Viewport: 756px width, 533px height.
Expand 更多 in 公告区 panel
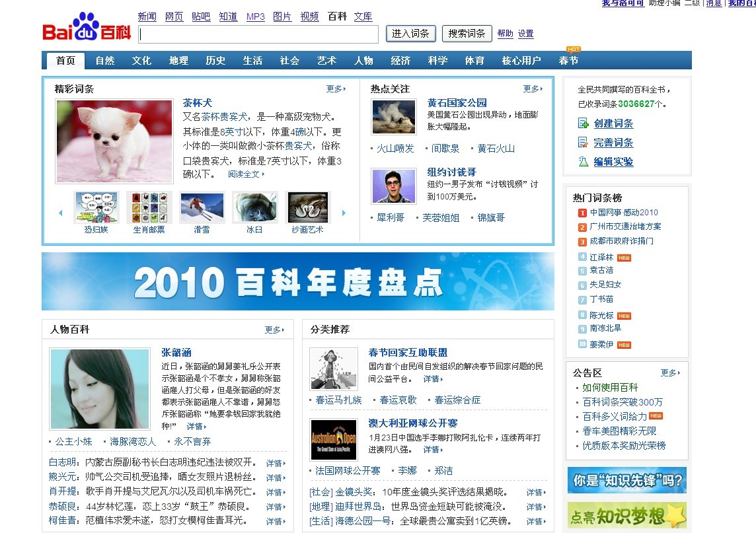click(670, 373)
